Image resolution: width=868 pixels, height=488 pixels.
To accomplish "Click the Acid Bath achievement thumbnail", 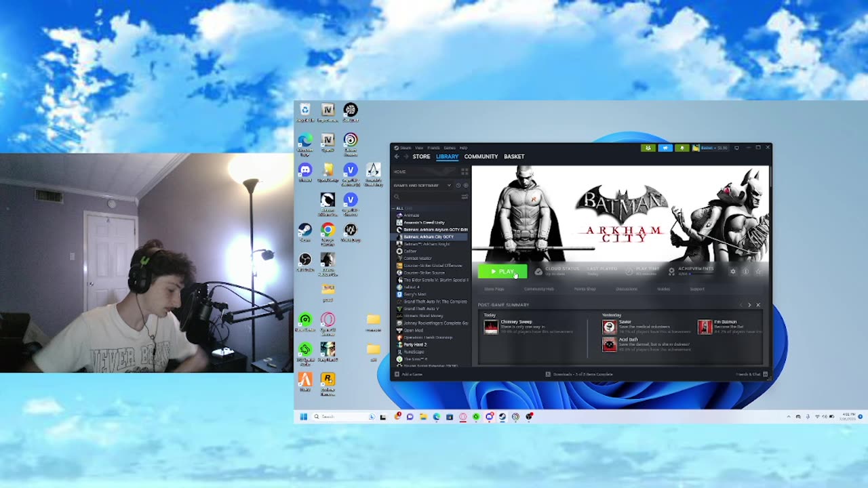I will coord(610,344).
